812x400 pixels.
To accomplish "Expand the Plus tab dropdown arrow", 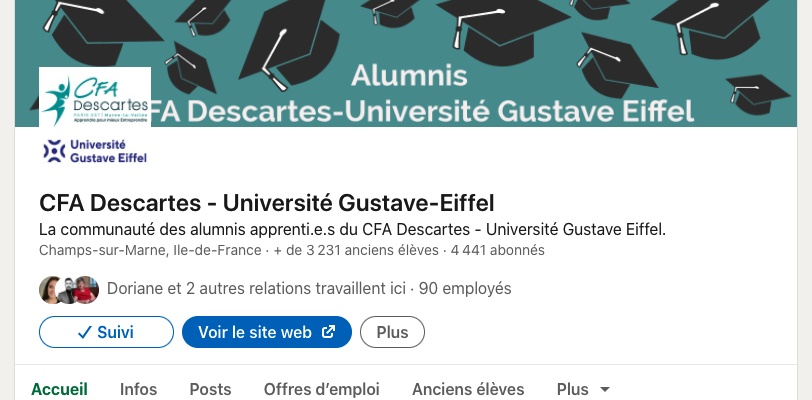I will 604,389.
